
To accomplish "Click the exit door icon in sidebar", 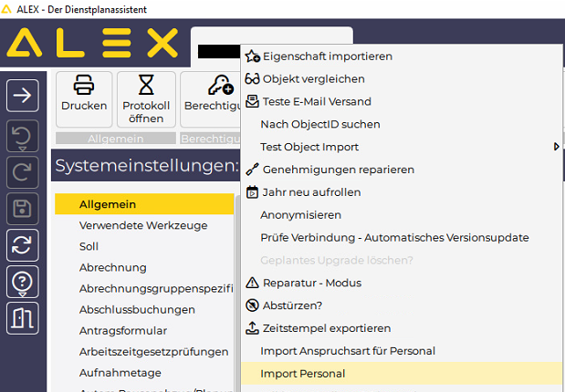I will point(23,319).
